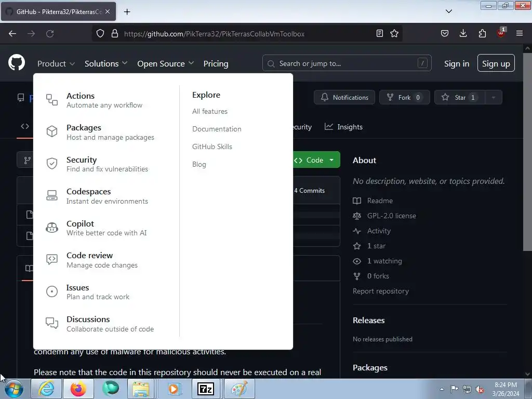
Task: Click Report repository
Action: click(381, 291)
